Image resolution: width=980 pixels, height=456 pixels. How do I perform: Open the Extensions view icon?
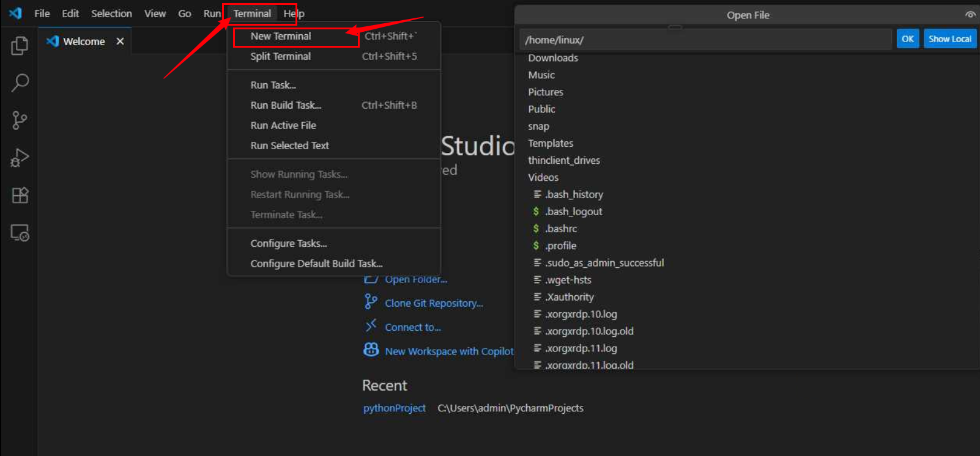(x=20, y=196)
